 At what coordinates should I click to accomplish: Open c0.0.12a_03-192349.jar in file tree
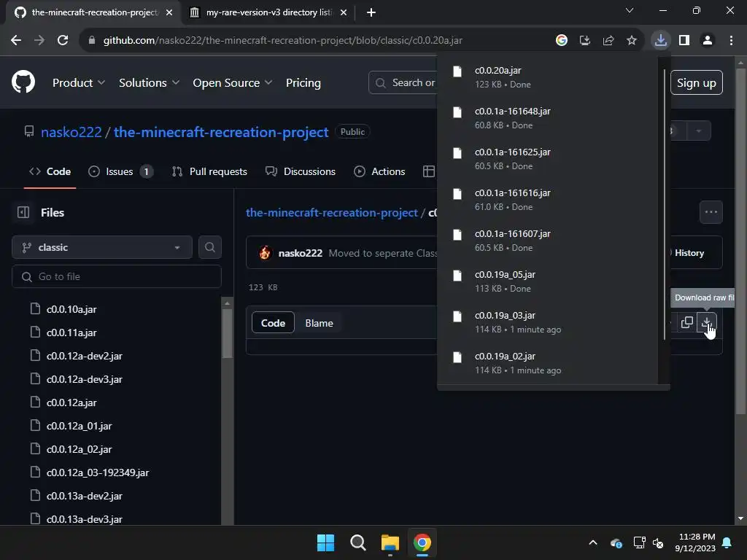click(98, 472)
